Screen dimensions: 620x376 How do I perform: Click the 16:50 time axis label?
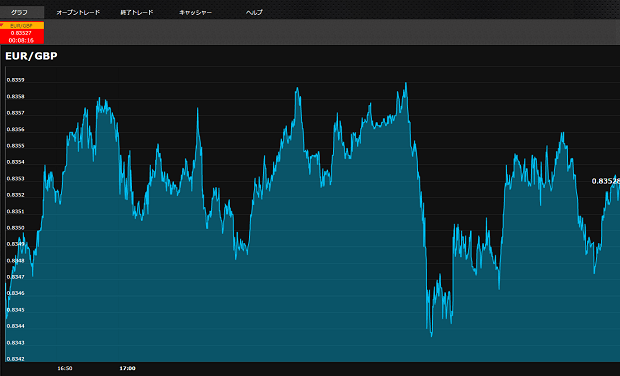point(65,368)
